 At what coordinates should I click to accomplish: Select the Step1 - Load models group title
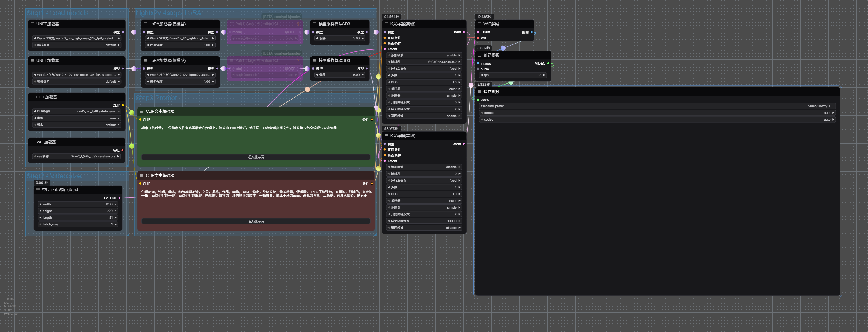point(57,13)
